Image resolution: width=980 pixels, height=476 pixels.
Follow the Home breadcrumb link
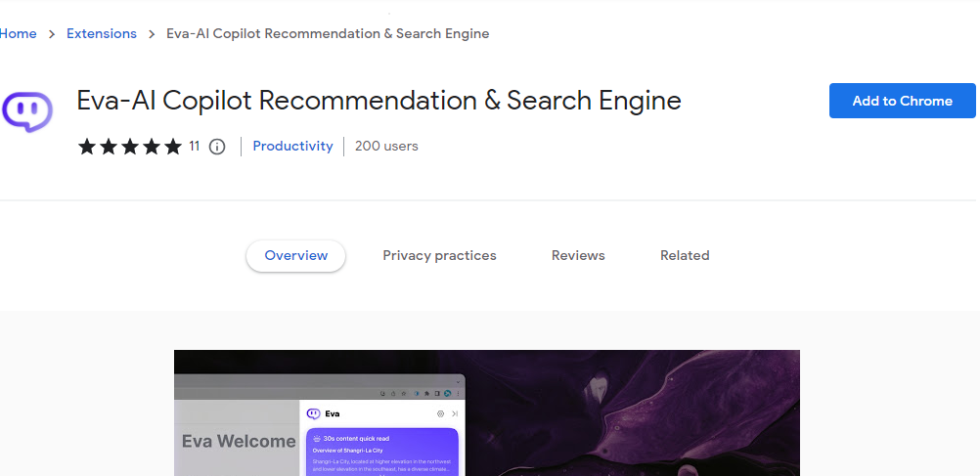point(18,34)
